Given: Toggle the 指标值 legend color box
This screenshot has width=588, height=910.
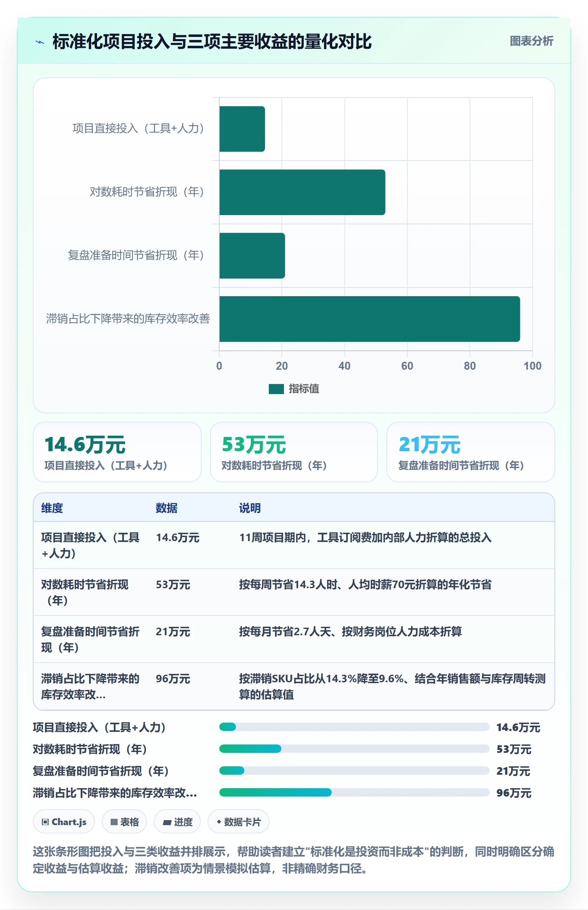Looking at the screenshot, I should [276, 389].
